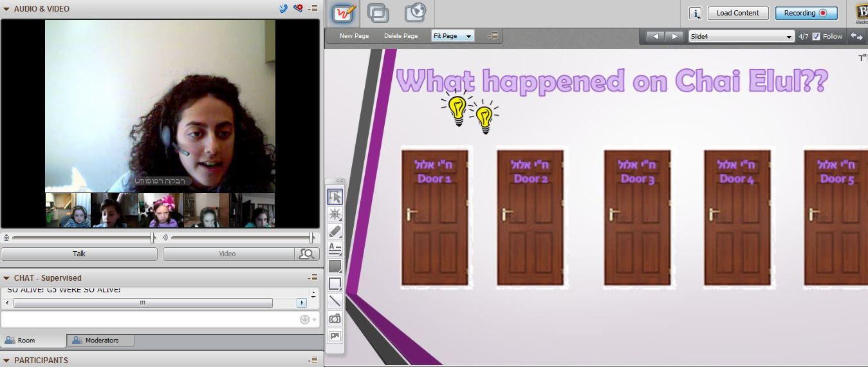
Task: Open the whiteboard toolbar options menu
Action: (x=493, y=36)
